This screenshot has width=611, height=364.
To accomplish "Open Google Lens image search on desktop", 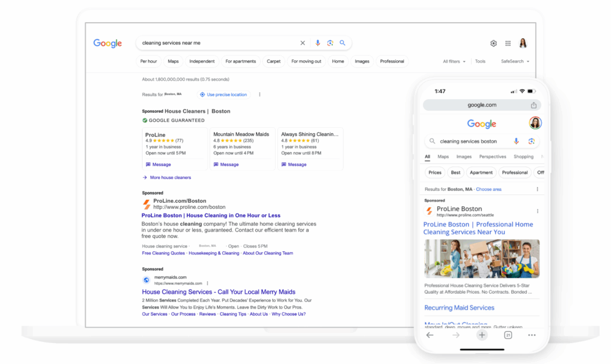I will point(330,43).
